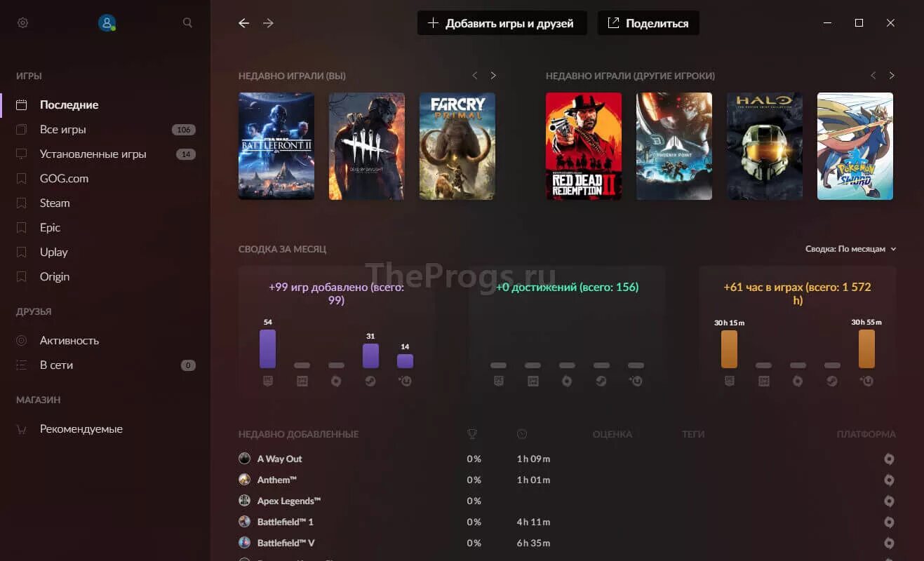Open the user profile avatar
The width and height of the screenshot is (924, 561).
click(107, 23)
